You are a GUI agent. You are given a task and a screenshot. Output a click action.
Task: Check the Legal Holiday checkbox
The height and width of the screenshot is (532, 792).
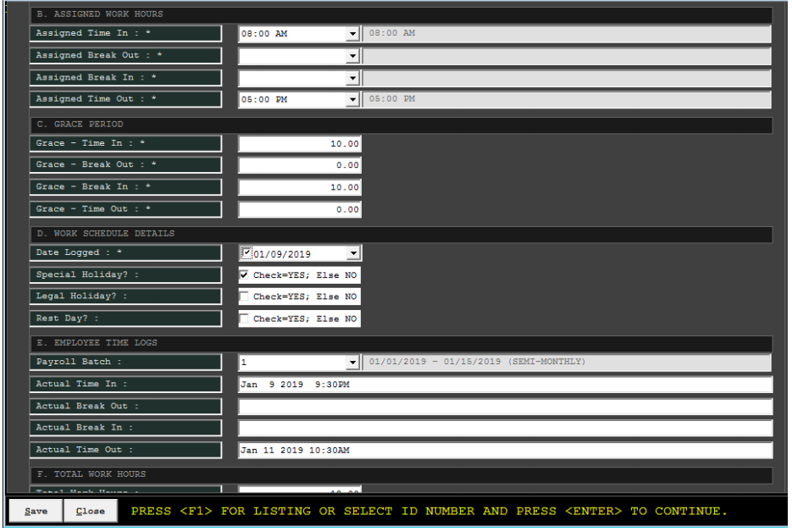click(x=246, y=297)
